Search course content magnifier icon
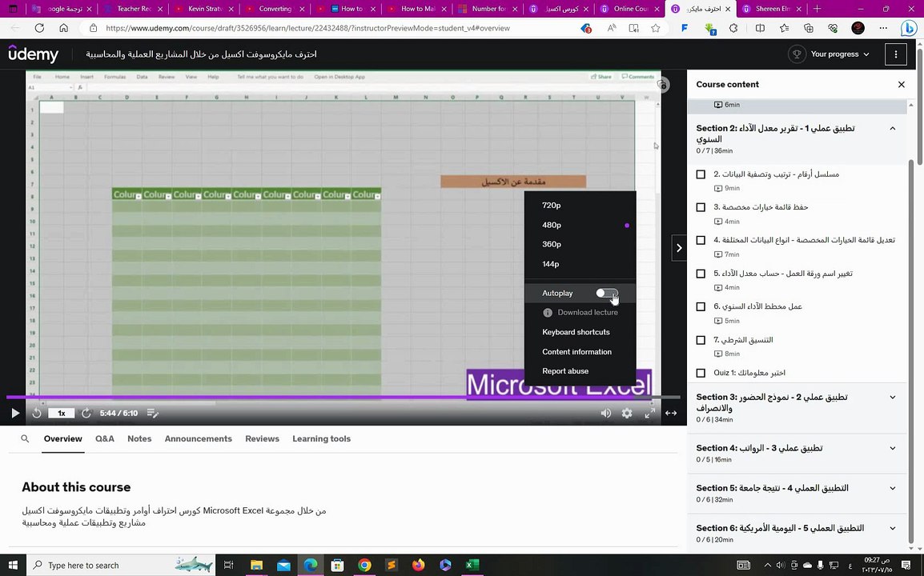Screen dimensions: 924x576 click(x=25, y=438)
